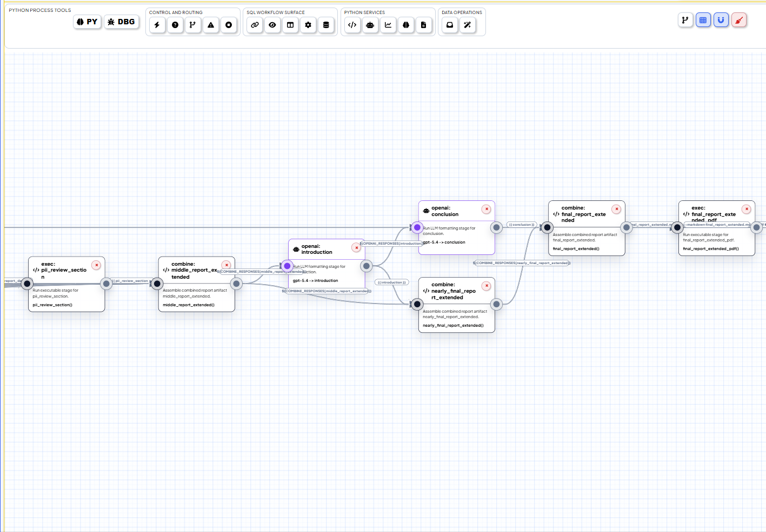Image resolution: width=766 pixels, height=532 pixels.
Task: Select the DBG tab in Python Process Tools
Action: tap(121, 22)
